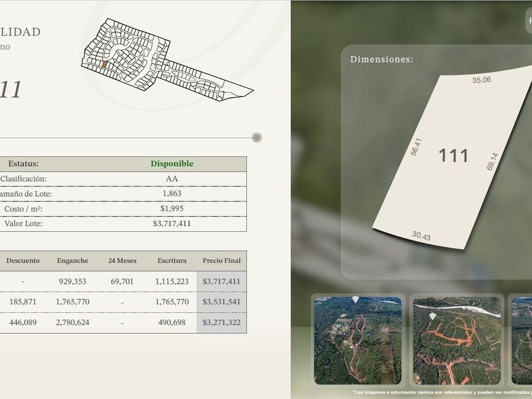Screen dimensions: 532x399
Task: Click the lot size value '1,863'
Action: [172, 193]
